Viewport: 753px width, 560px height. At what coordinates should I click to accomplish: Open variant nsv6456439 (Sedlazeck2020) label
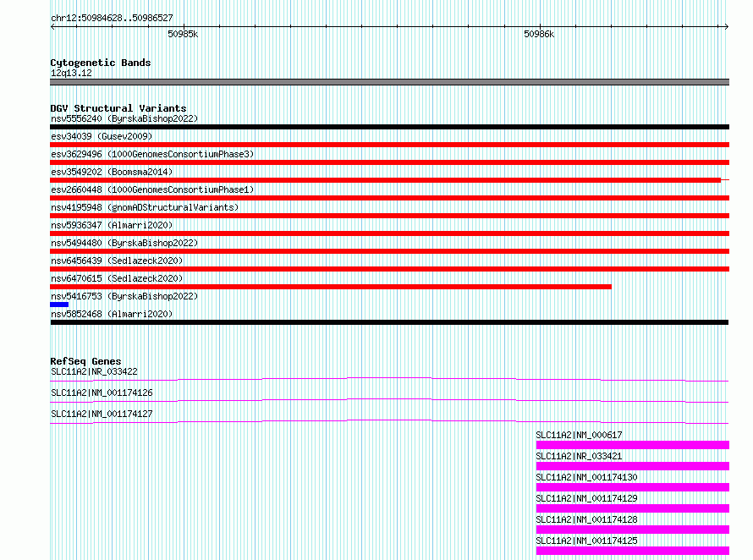117,261
